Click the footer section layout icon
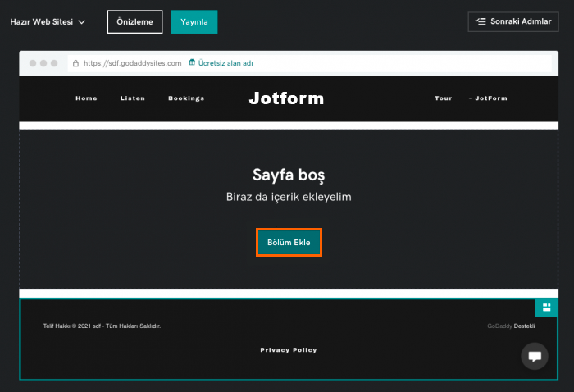The width and height of the screenshot is (574, 392). point(547,308)
